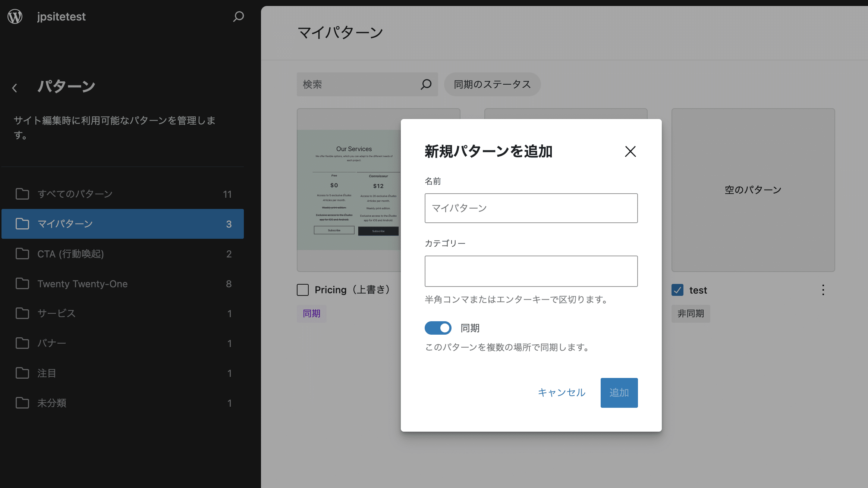Click the 非同期 badge under test
Image resolution: width=868 pixels, height=488 pixels.
point(691,313)
